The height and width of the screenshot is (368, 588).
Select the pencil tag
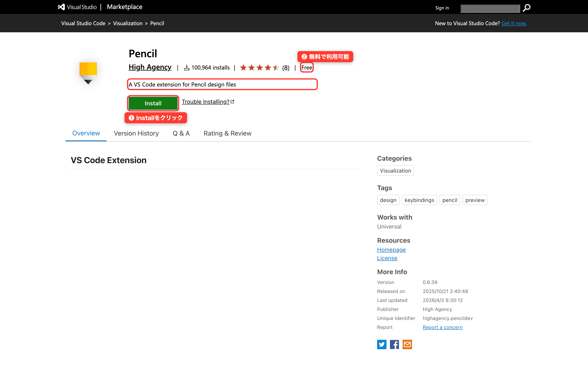coord(450,200)
